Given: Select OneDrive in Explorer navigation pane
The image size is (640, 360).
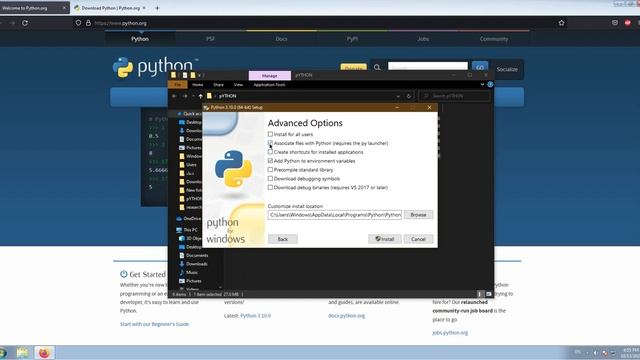Looking at the screenshot, I should click(x=189, y=218).
